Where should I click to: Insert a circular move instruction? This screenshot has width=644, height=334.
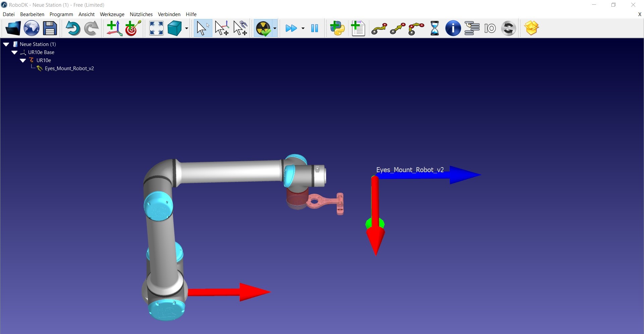[x=416, y=29]
